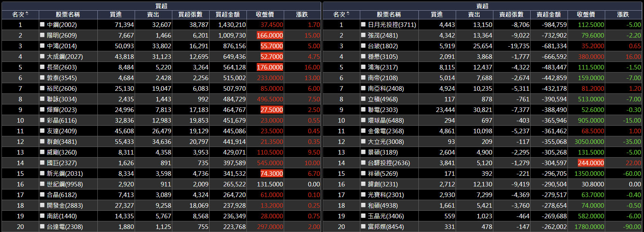This screenshot has height=232, width=644.
Task: Click 漲跌 header in the 賣超 table
Action: [x=623, y=14]
